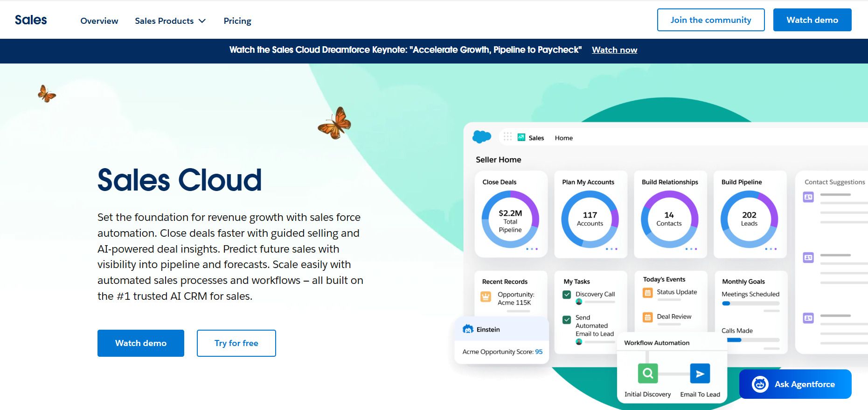The image size is (868, 410).
Task: Click the Plan My Accounts card title
Action: coord(588,182)
